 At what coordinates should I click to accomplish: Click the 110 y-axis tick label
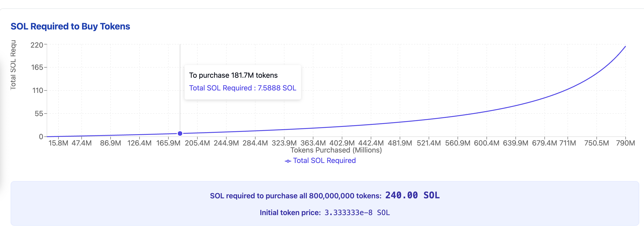pos(38,90)
